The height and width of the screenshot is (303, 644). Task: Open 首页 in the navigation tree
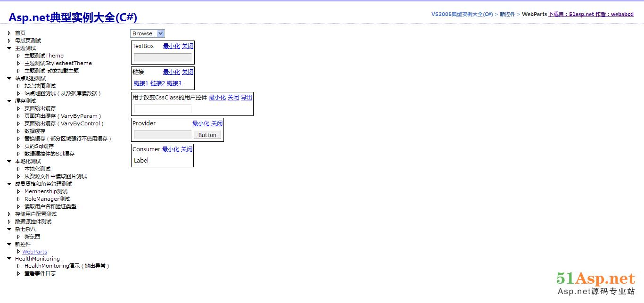pyautogui.click(x=20, y=33)
